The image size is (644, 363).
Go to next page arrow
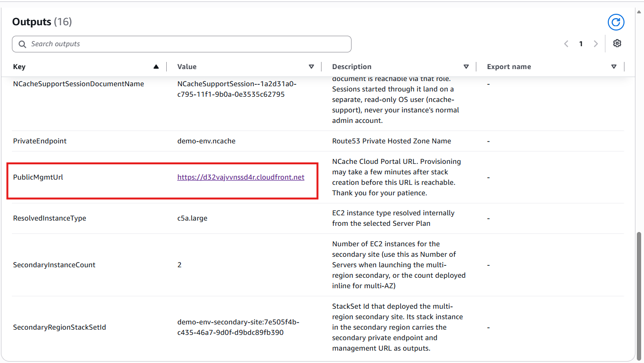[x=595, y=44]
